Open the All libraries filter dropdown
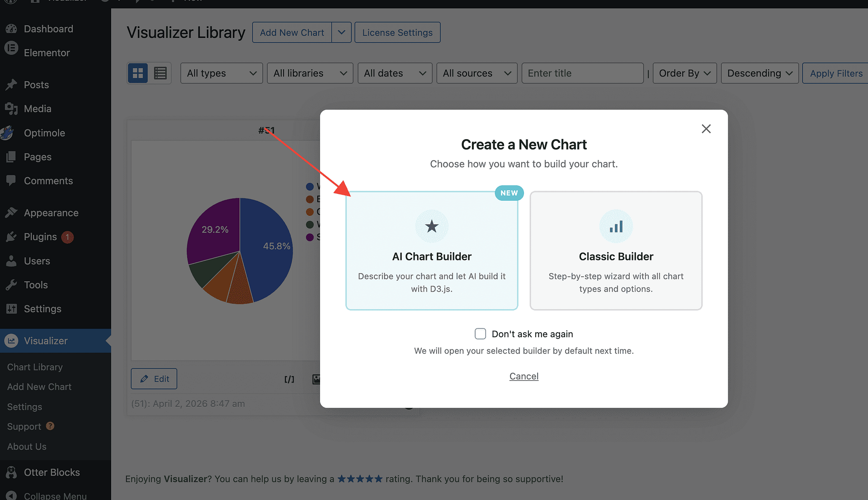868x500 pixels. tap(310, 73)
